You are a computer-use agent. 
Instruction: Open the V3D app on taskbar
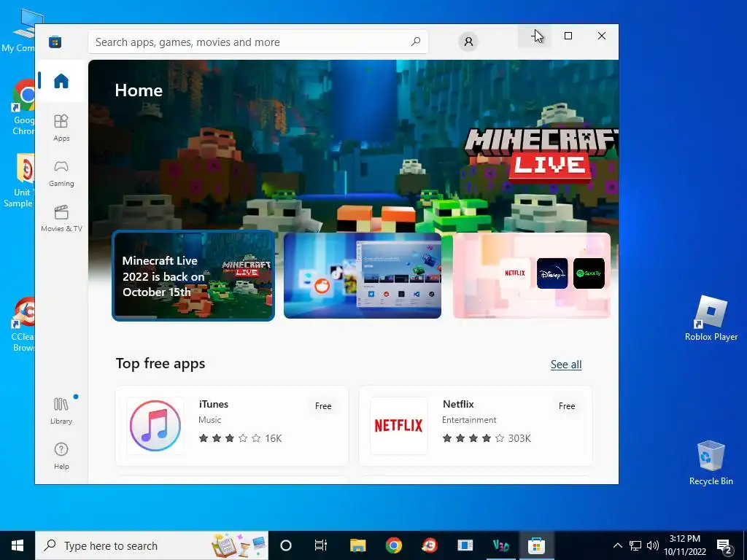500,545
